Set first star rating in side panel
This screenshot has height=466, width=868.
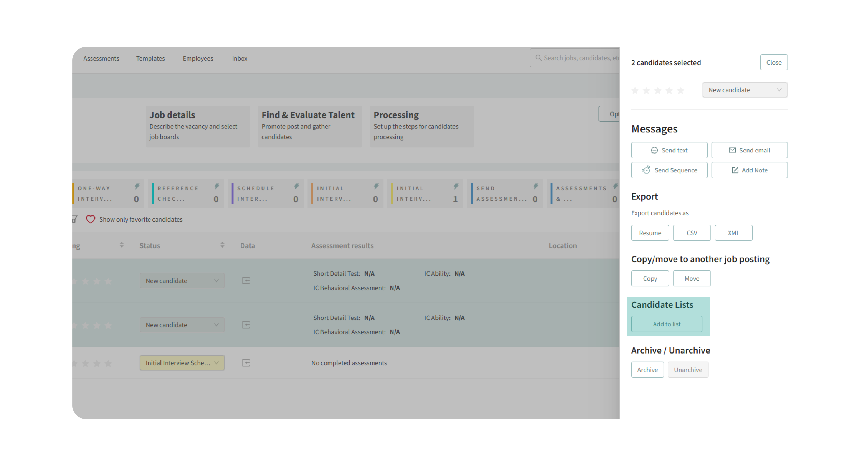635,90
